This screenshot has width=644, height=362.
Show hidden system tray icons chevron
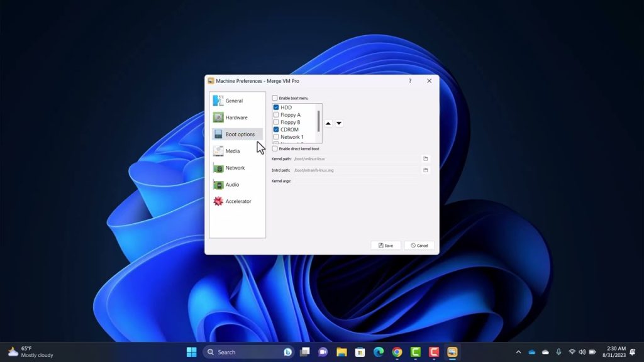518,352
